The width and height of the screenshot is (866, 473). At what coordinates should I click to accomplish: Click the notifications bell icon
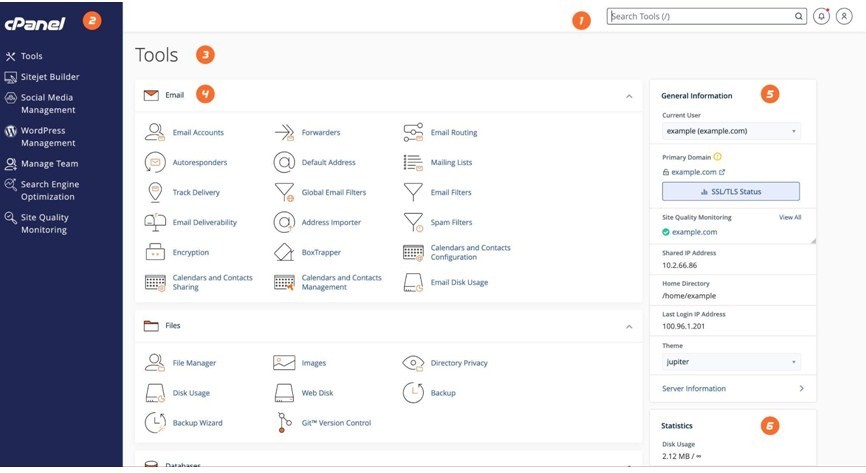click(821, 17)
